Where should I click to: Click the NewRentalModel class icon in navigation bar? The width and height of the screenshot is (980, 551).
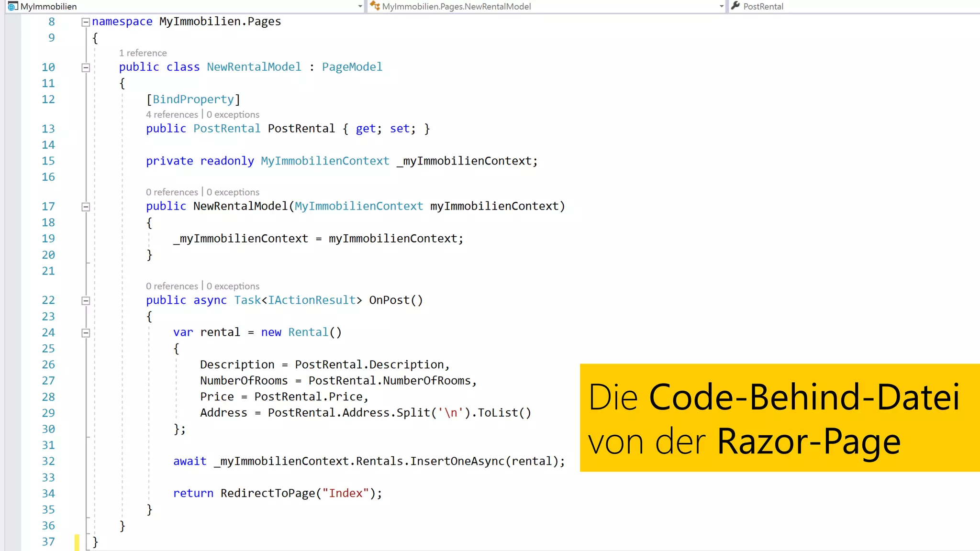[375, 6]
